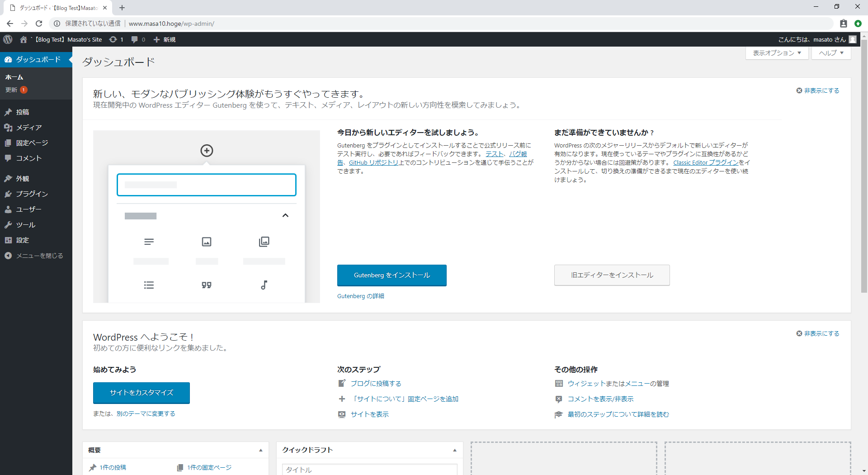Open メディア in the sidebar menu
This screenshot has width=868, height=475.
(36, 128)
